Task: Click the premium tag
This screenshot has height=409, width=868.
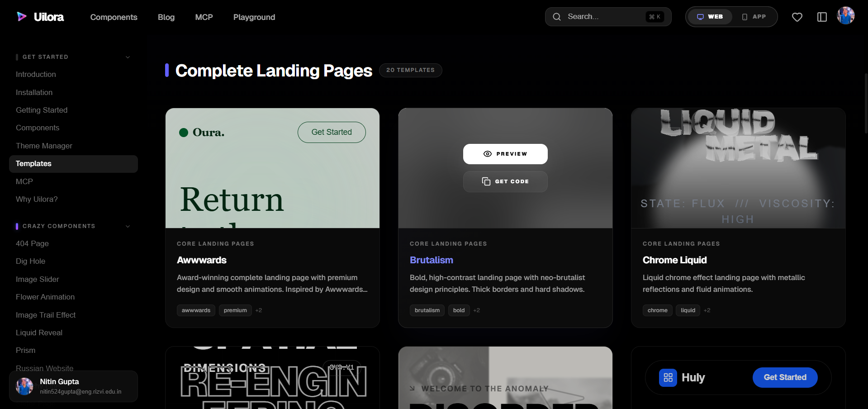Action: [x=235, y=310]
